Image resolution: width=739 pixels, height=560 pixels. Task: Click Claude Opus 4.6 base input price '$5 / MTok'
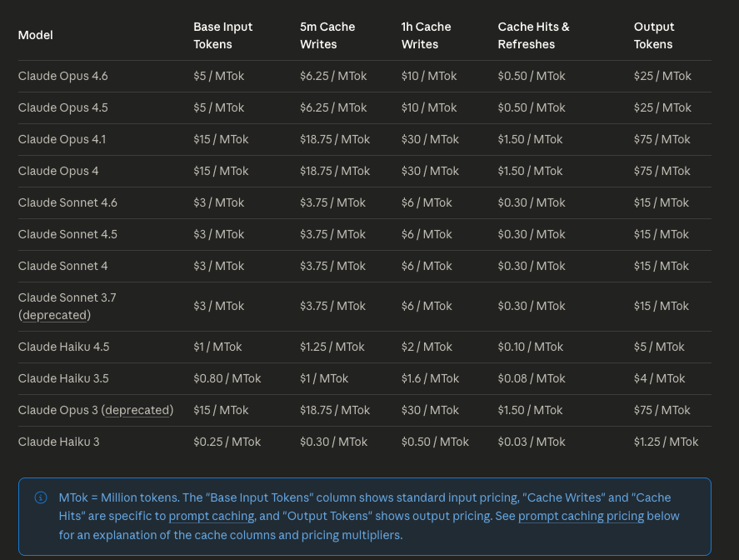pyautogui.click(x=218, y=76)
